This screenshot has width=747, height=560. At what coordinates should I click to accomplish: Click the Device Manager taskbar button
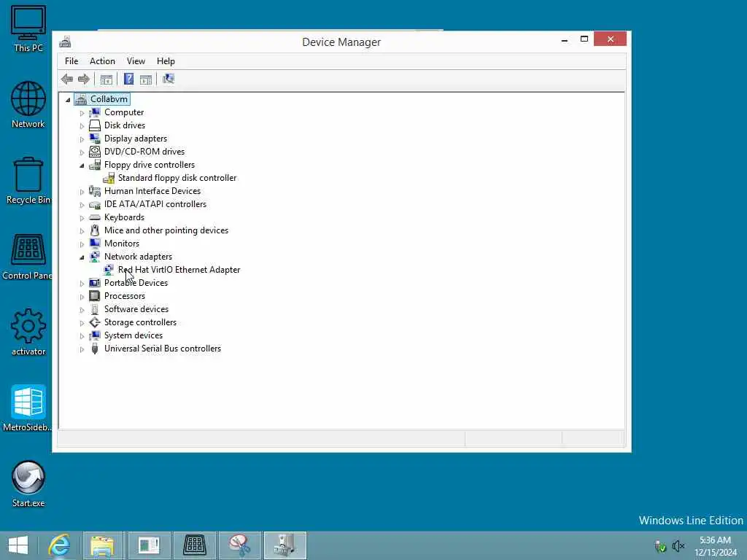(285, 545)
